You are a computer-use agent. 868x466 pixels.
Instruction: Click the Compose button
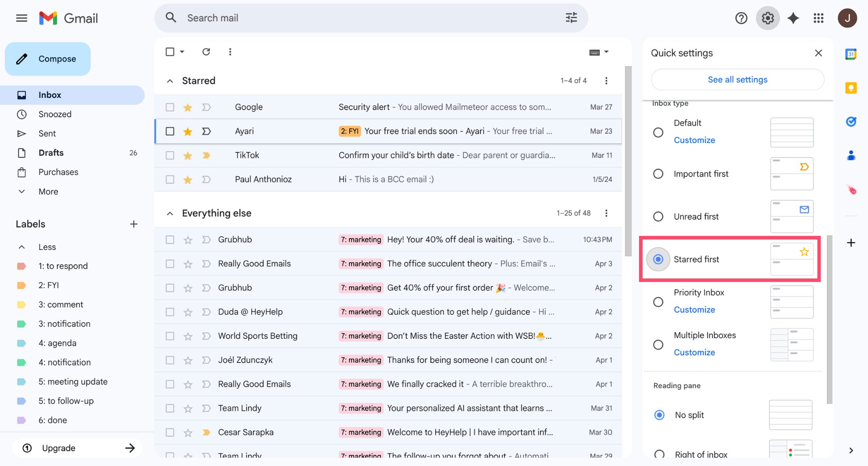tap(48, 59)
